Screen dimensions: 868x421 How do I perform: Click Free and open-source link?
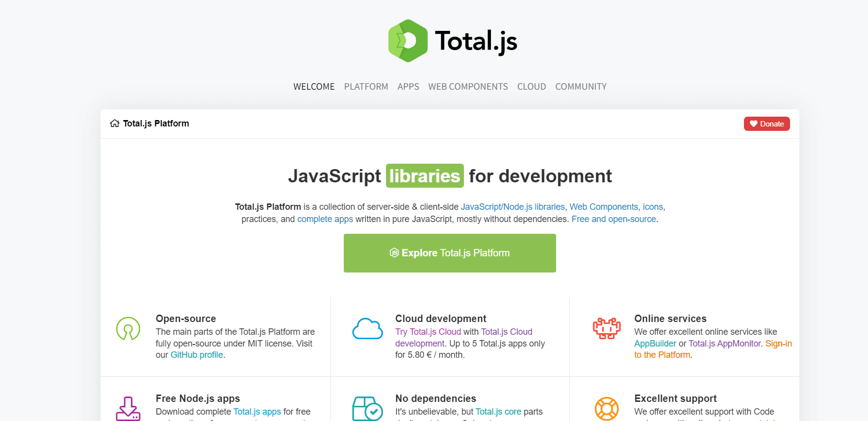click(x=613, y=219)
